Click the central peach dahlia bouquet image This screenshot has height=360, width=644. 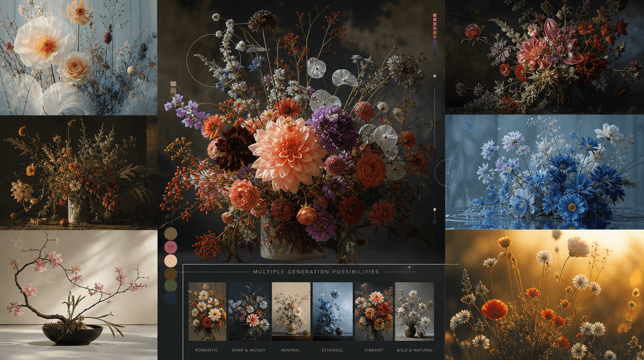point(301,131)
